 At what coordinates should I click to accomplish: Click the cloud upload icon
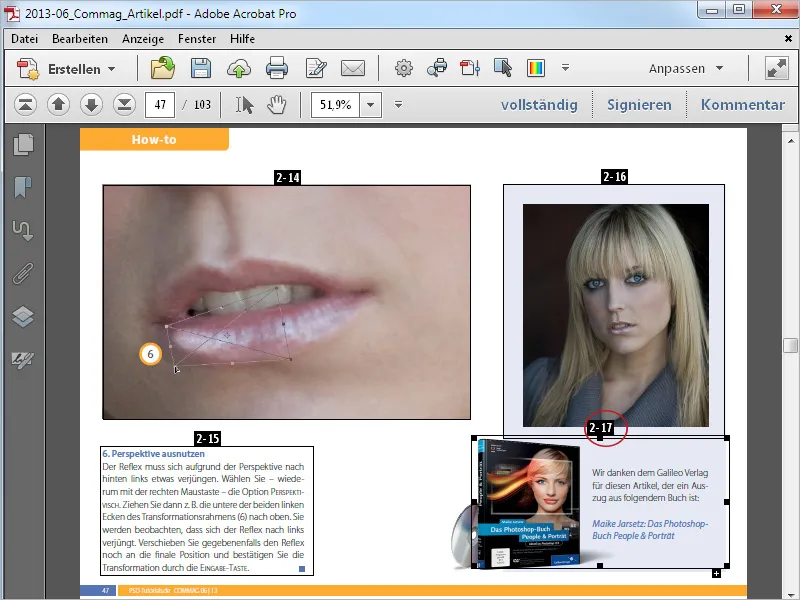239,68
